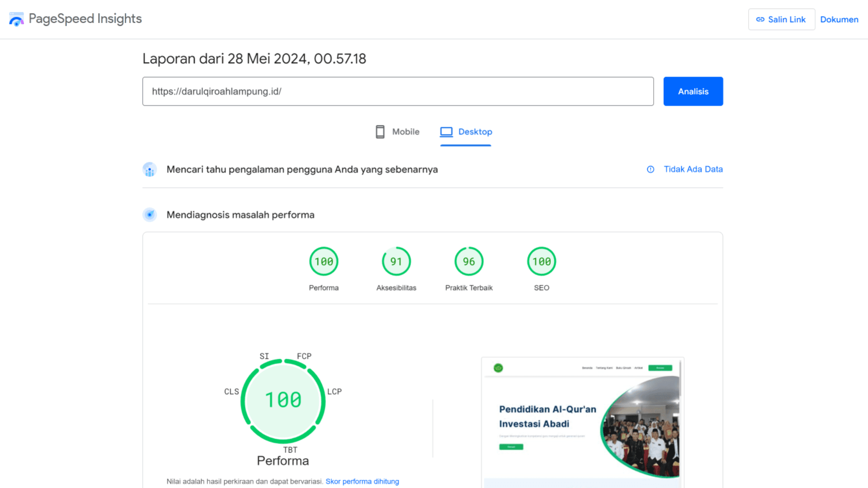This screenshot has width=868, height=488.
Task: Open the Skor performa dihitung link
Action: click(x=362, y=481)
